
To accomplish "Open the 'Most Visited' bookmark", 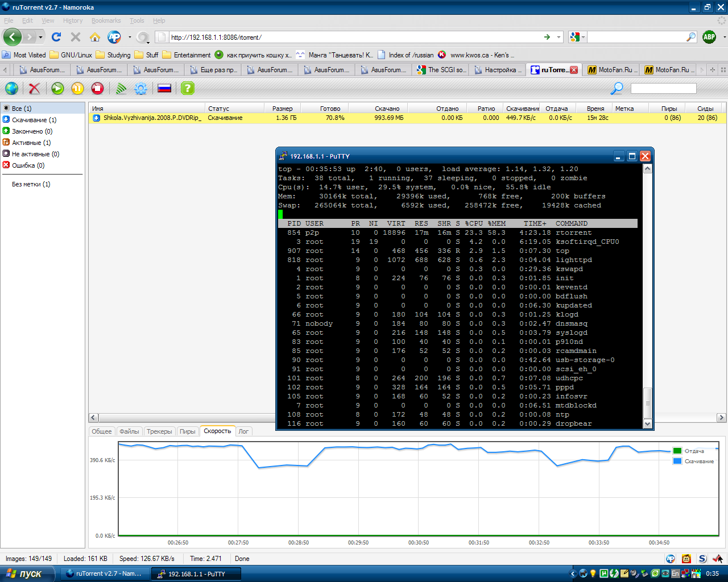I will pyautogui.click(x=24, y=55).
